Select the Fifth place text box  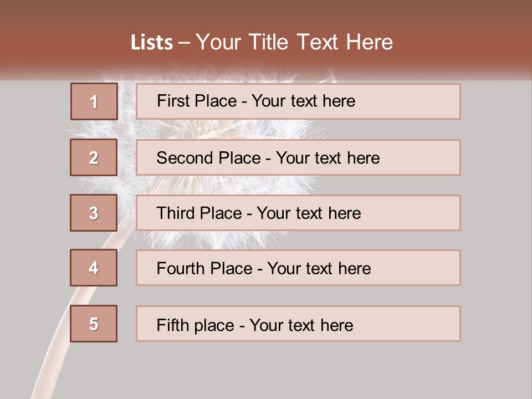[x=298, y=324]
